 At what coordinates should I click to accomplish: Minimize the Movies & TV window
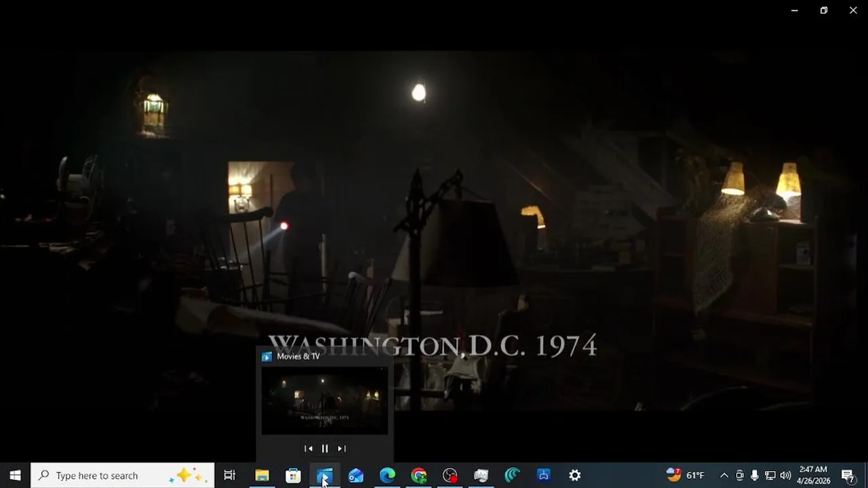pos(794,10)
